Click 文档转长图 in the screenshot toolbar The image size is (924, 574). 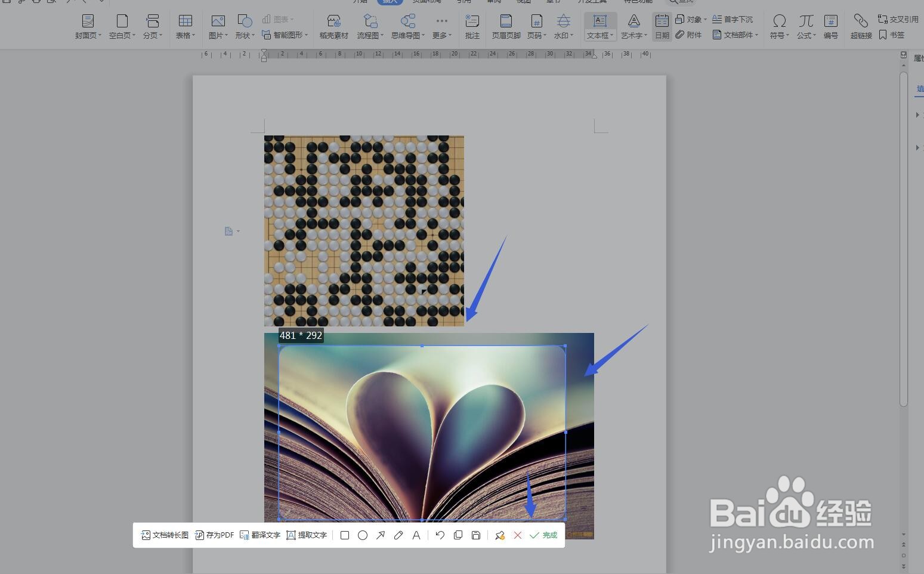(165, 535)
